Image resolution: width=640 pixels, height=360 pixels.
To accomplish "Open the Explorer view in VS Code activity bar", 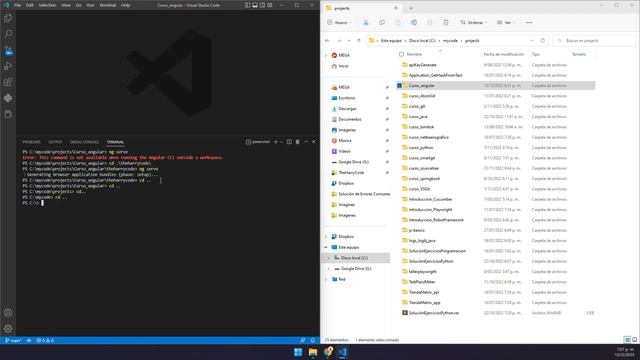I will coord(8,18).
